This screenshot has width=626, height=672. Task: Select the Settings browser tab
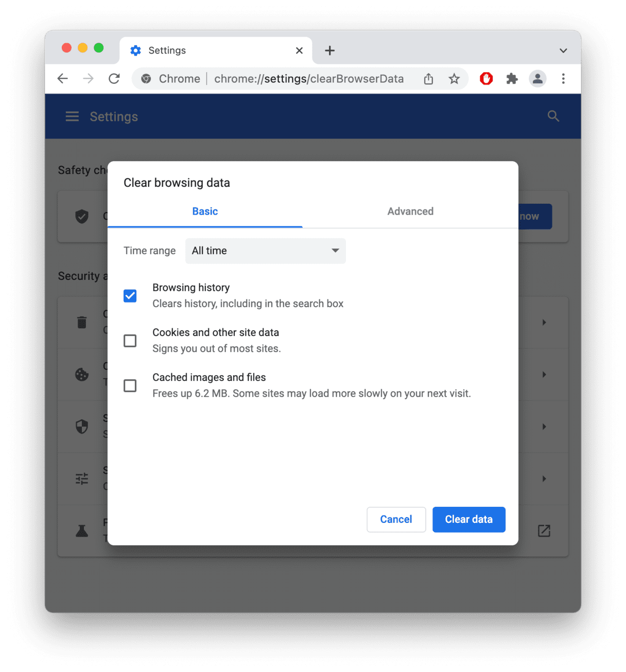coord(216,50)
